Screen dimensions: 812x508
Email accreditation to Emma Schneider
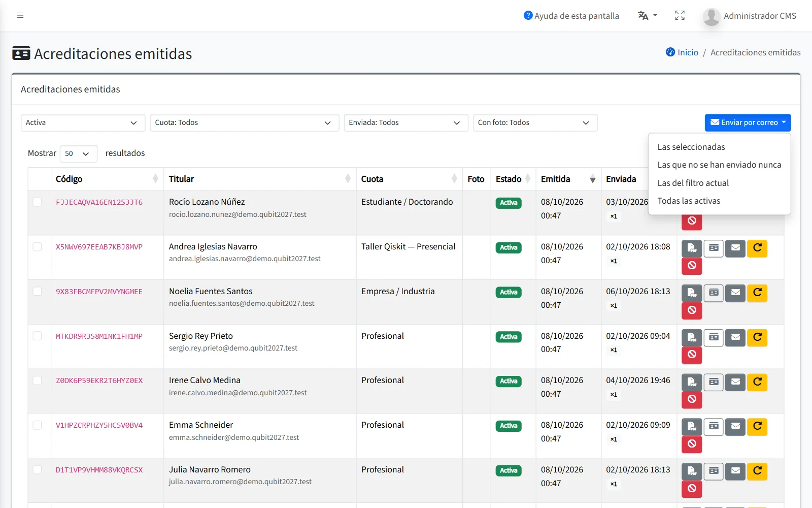coord(735,427)
